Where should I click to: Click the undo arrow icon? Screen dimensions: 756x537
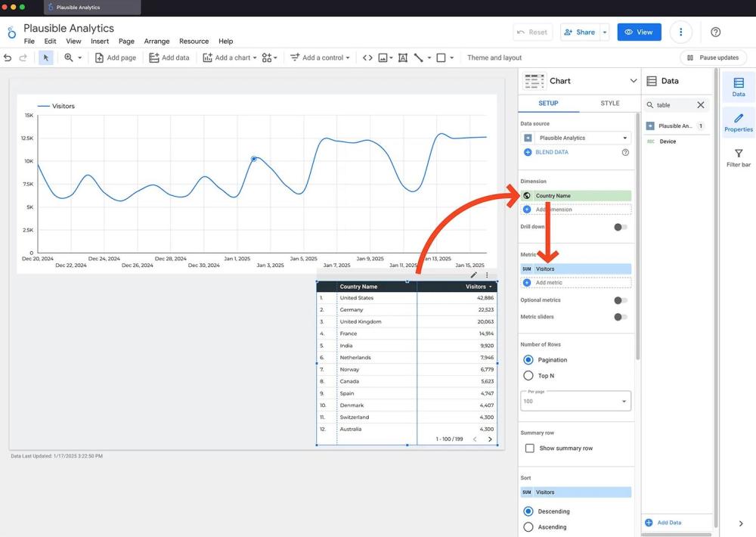click(8, 57)
